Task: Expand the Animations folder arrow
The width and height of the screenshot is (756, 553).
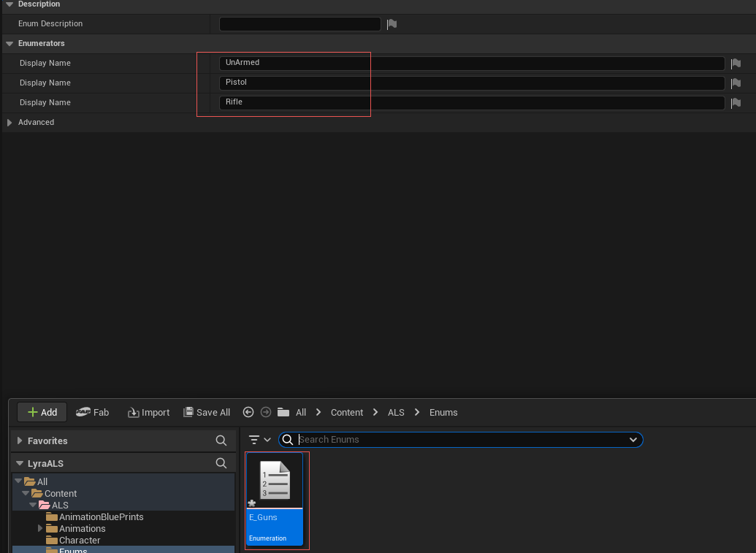Action: tap(40, 528)
